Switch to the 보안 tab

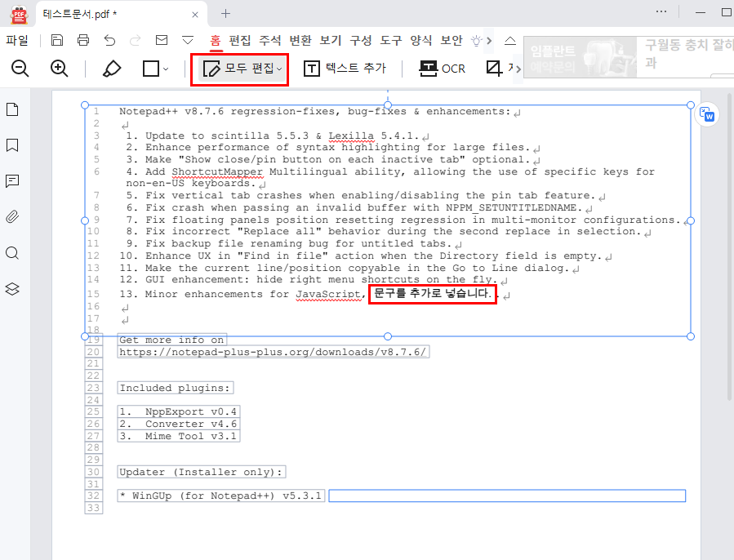(x=452, y=40)
